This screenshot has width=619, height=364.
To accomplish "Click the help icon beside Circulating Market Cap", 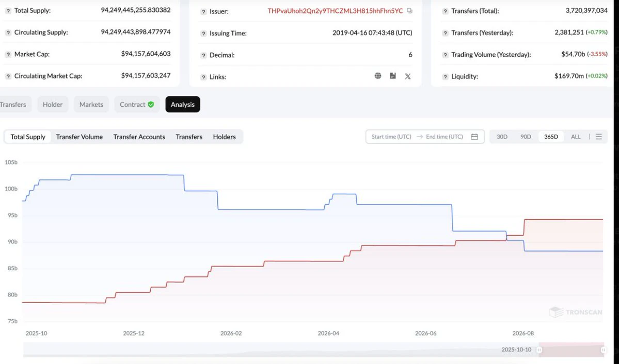I will click(x=8, y=76).
